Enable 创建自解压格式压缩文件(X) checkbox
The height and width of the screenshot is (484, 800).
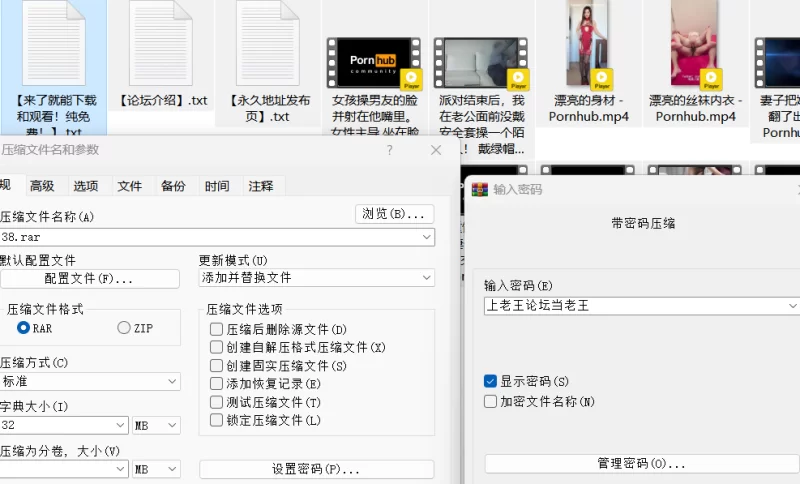point(216,347)
